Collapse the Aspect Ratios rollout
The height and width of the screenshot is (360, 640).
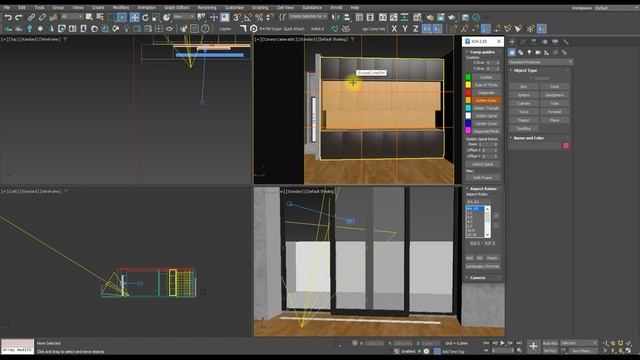(x=483, y=189)
